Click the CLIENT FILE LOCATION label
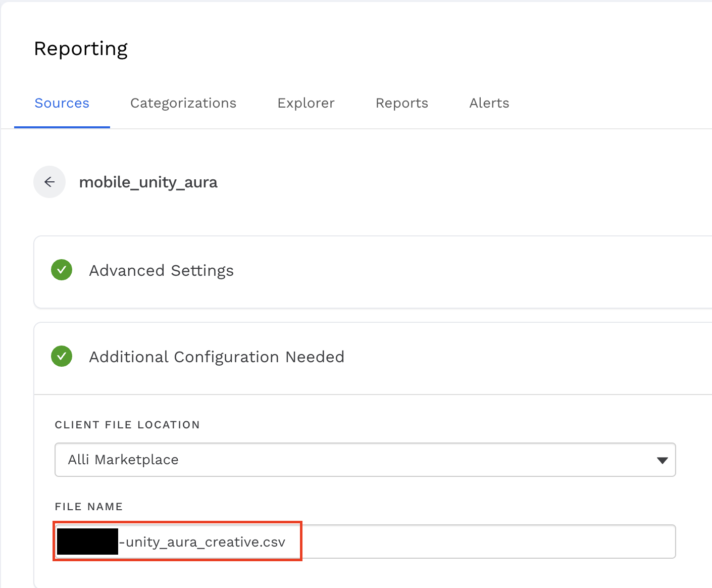The width and height of the screenshot is (712, 588). [x=127, y=425]
